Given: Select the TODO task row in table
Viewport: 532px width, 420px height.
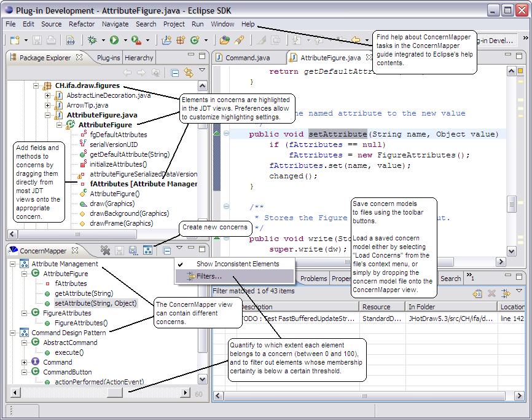Looking at the screenshot, I should pos(368,319).
